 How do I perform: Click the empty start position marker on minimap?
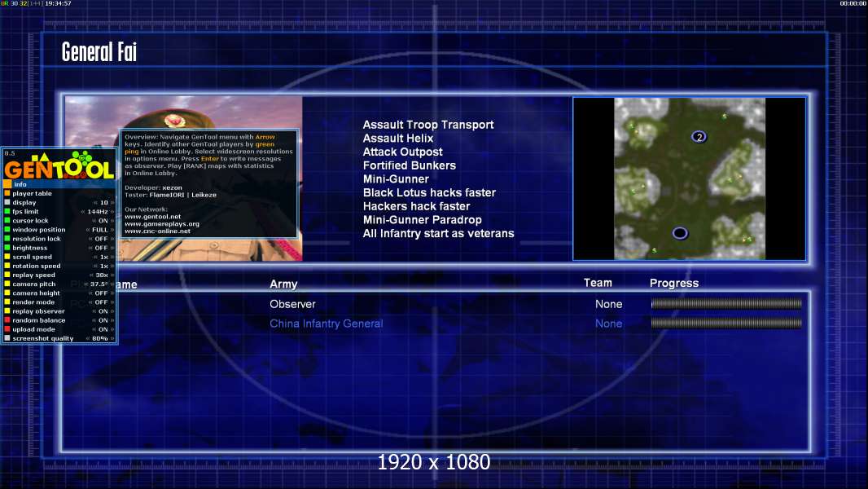tap(680, 233)
